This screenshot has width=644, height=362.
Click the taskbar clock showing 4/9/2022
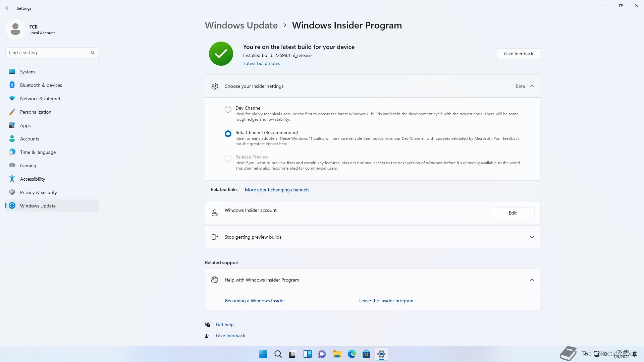(x=622, y=354)
